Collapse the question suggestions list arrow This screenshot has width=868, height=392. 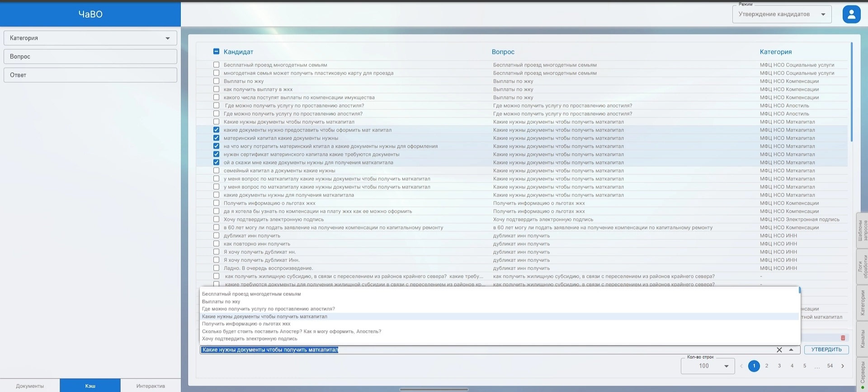[x=791, y=350]
